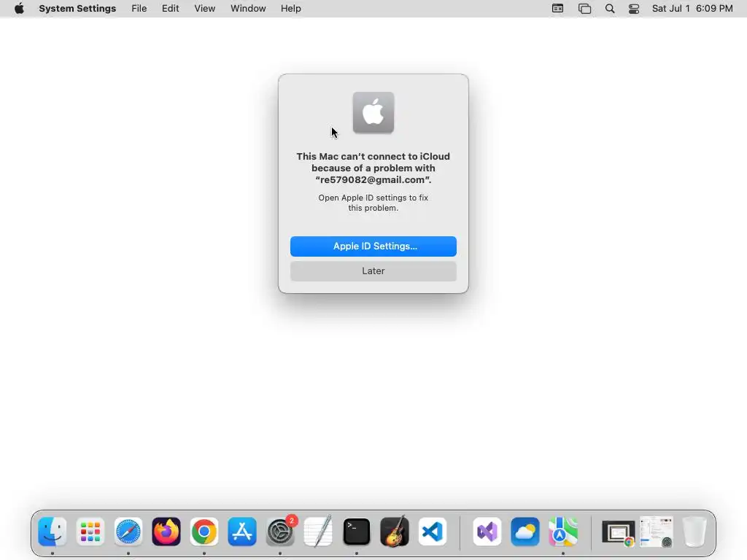
Task: Launch Maps from the Dock
Action: point(562,532)
